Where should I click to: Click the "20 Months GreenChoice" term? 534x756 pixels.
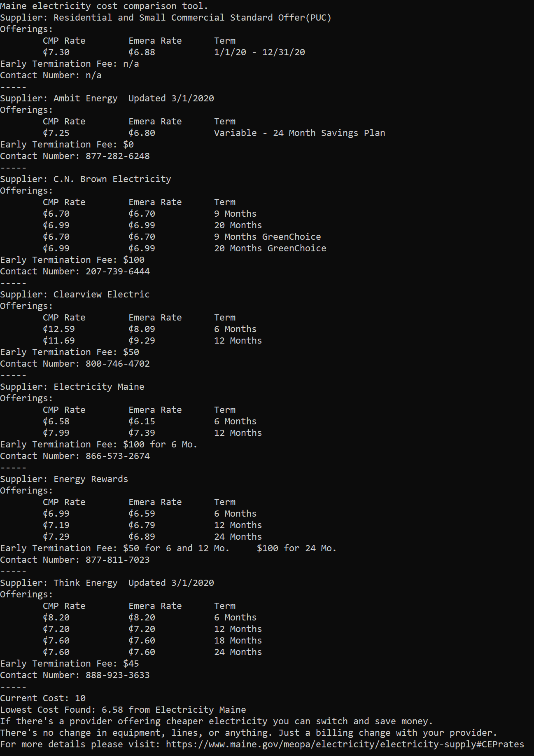[270, 248]
